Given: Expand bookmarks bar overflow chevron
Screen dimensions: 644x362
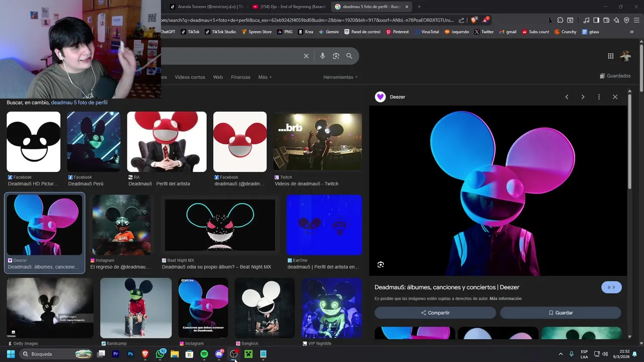Looking at the screenshot, I should [x=632, y=32].
